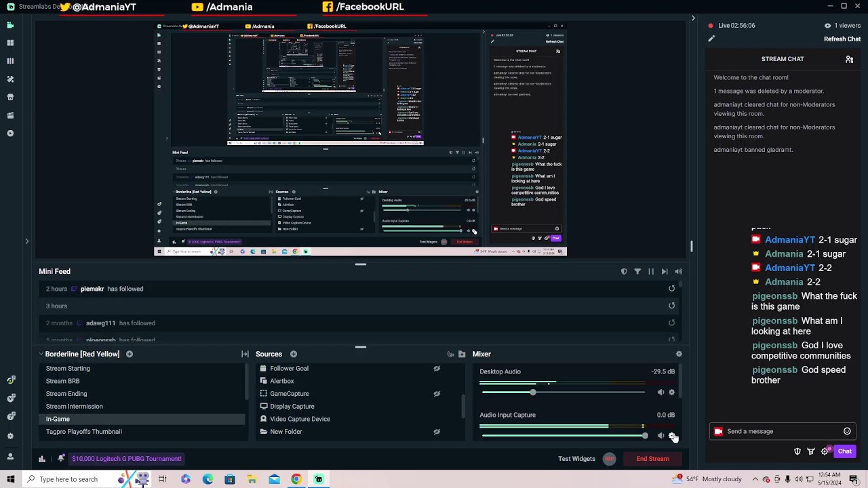This screenshot has width=868, height=488.
Task: Click the End Stream button
Action: (x=652, y=459)
